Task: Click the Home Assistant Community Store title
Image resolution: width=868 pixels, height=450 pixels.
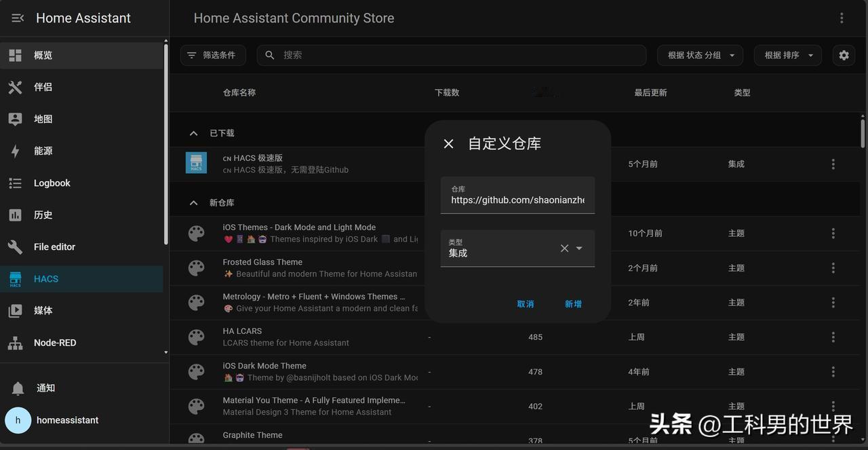Action: [294, 18]
